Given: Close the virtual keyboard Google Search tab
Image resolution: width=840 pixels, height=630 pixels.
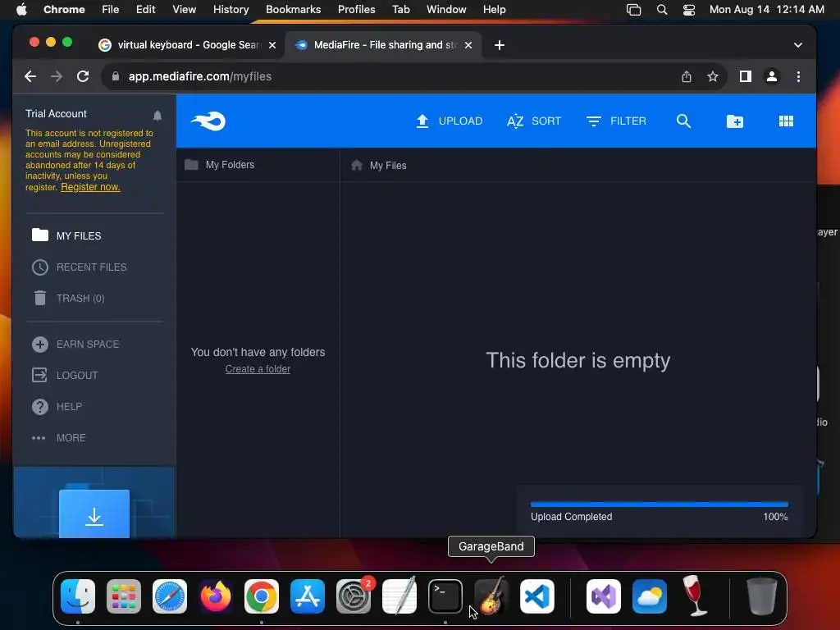Looking at the screenshot, I should click(x=272, y=45).
